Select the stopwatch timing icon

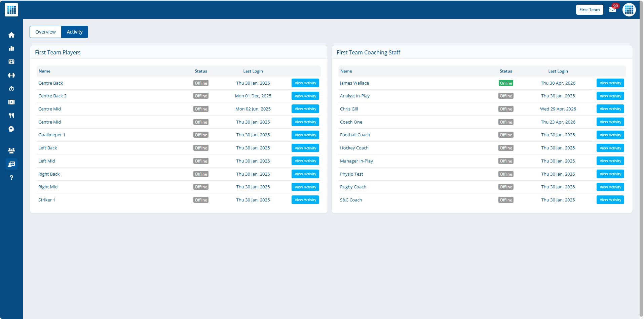pyautogui.click(x=11, y=89)
